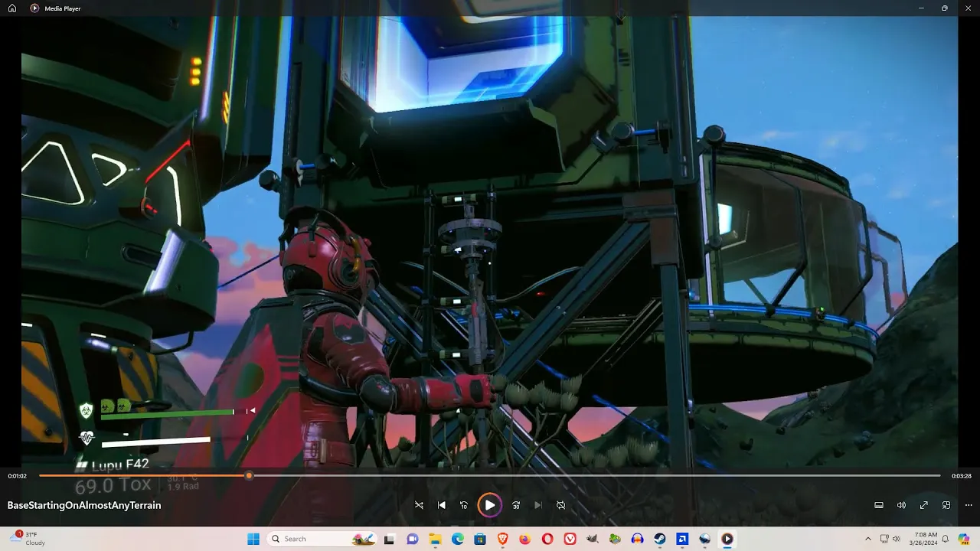Open the clock and calendar flyout
The height and width of the screenshot is (551, 980).
point(923,539)
